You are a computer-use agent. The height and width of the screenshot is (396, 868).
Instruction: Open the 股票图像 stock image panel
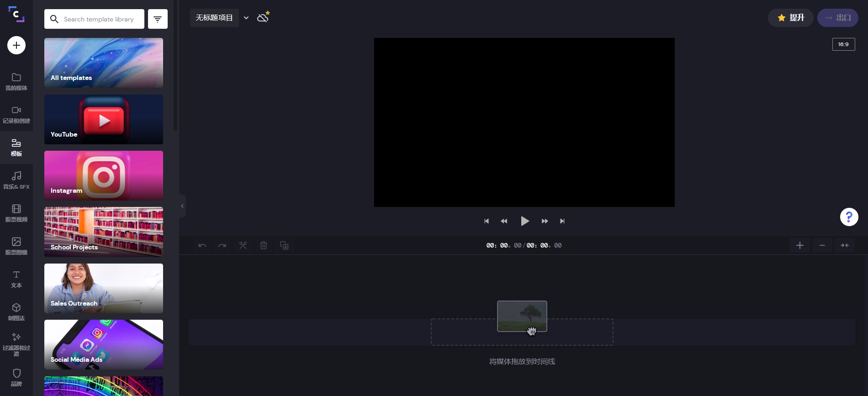16,246
